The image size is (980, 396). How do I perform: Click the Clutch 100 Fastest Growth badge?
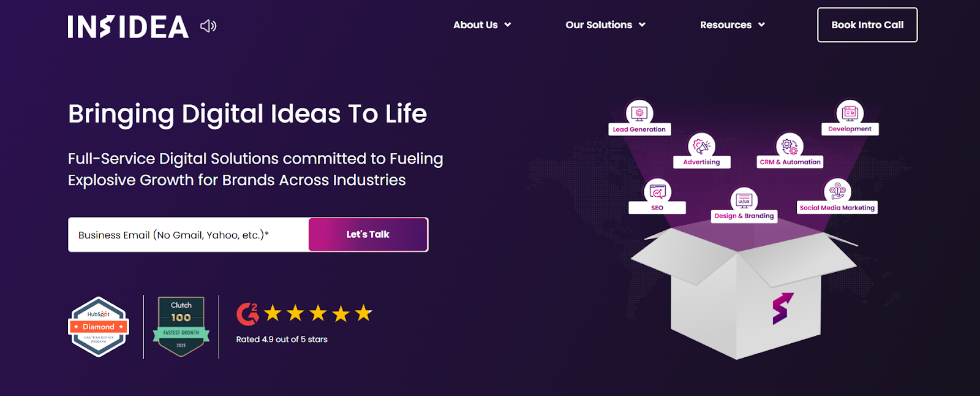point(181,326)
